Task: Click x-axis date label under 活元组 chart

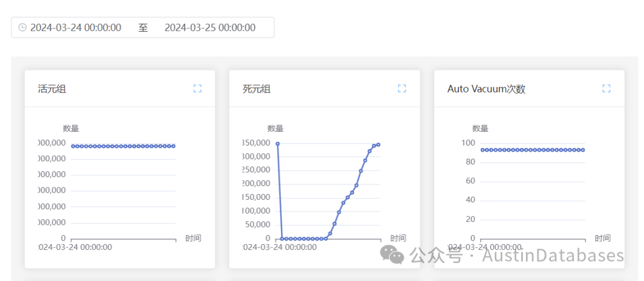Action: tap(75, 248)
